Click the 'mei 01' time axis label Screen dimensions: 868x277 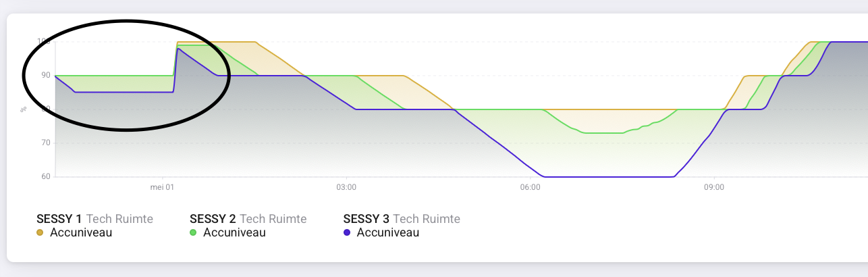[x=162, y=186]
